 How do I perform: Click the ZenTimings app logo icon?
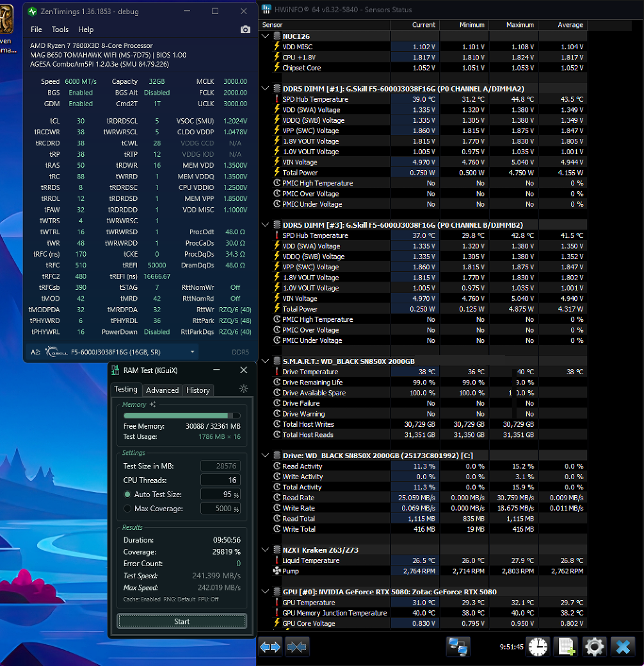coord(33,12)
